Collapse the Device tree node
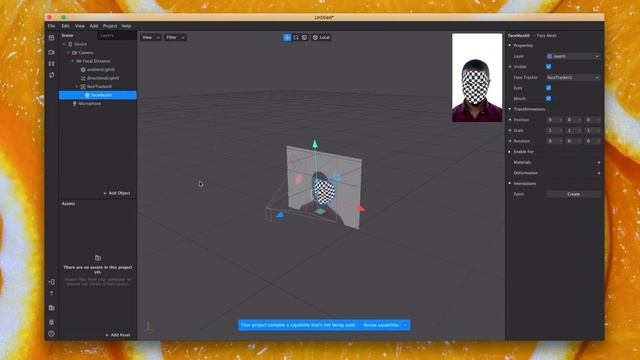This screenshot has height=360, width=640. (x=64, y=44)
